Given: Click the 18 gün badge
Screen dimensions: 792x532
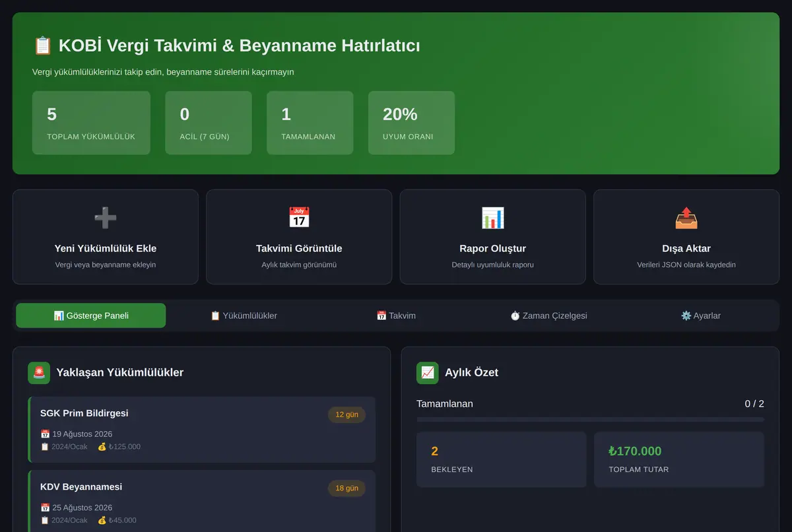Looking at the screenshot, I should 346,488.
